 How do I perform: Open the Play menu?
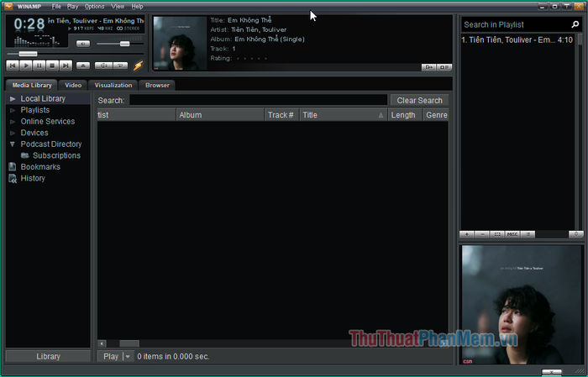coord(73,7)
